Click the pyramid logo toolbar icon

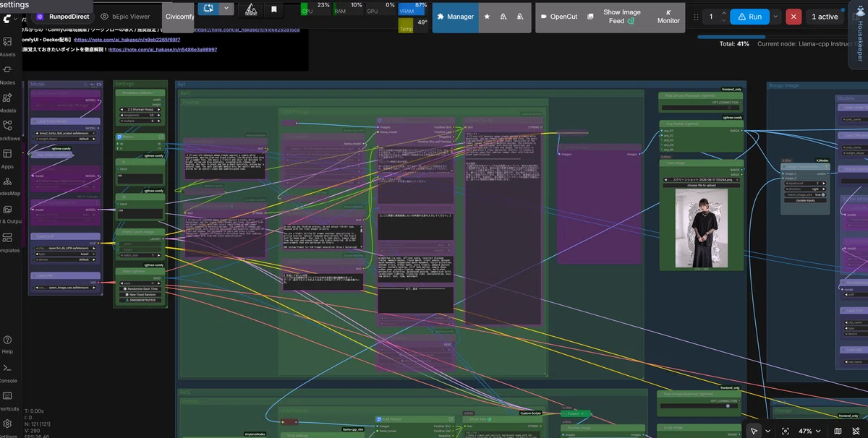coord(250,9)
